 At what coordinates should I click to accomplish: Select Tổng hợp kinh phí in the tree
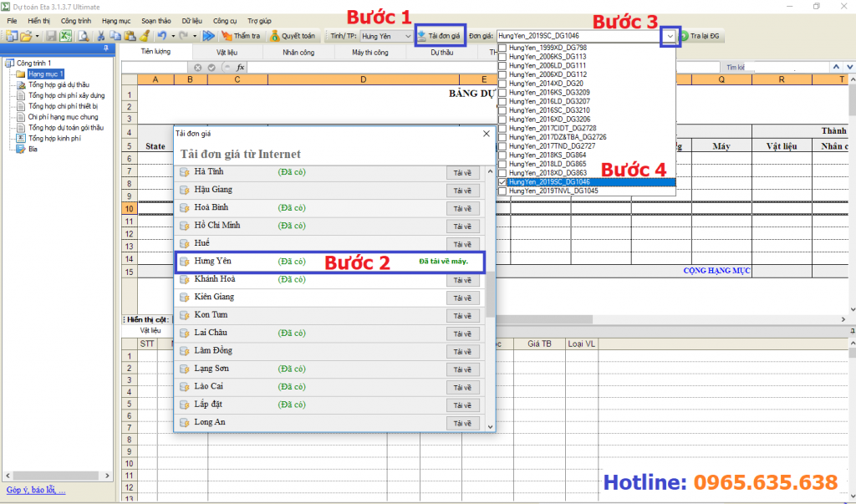pyautogui.click(x=53, y=139)
